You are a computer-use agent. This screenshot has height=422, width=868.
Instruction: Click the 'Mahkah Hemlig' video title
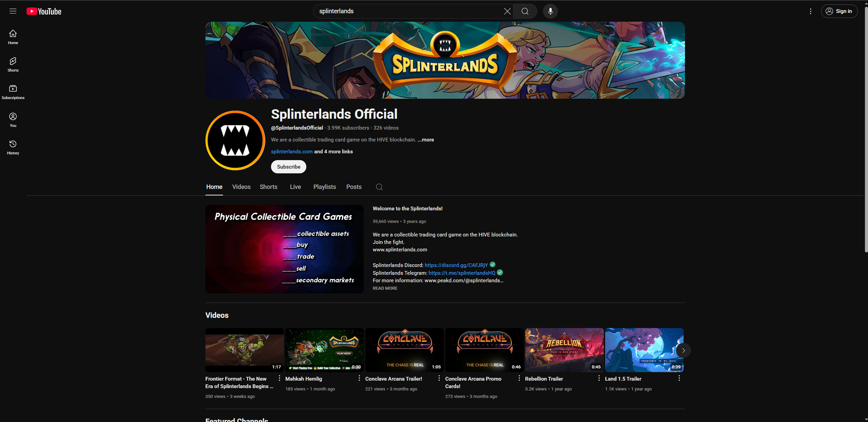(x=304, y=379)
